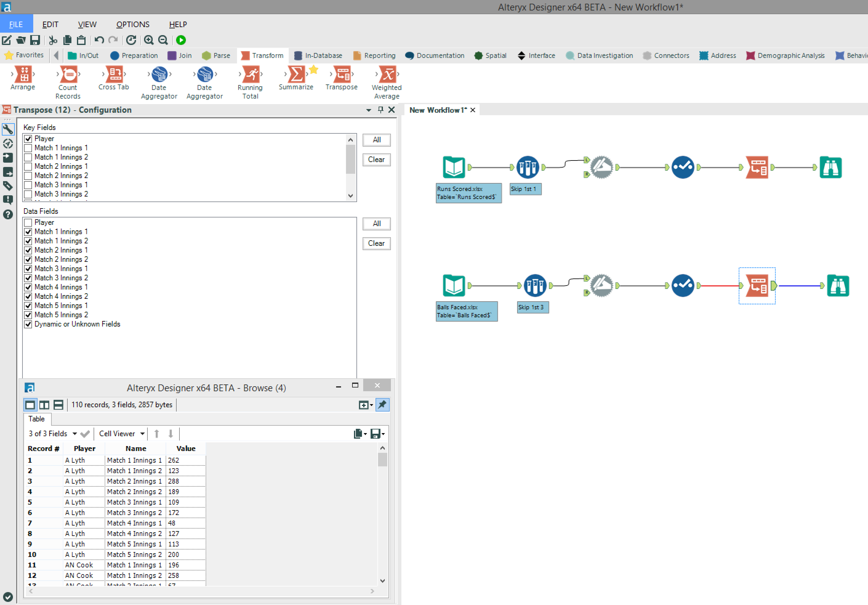Open the FILE menu

16,24
